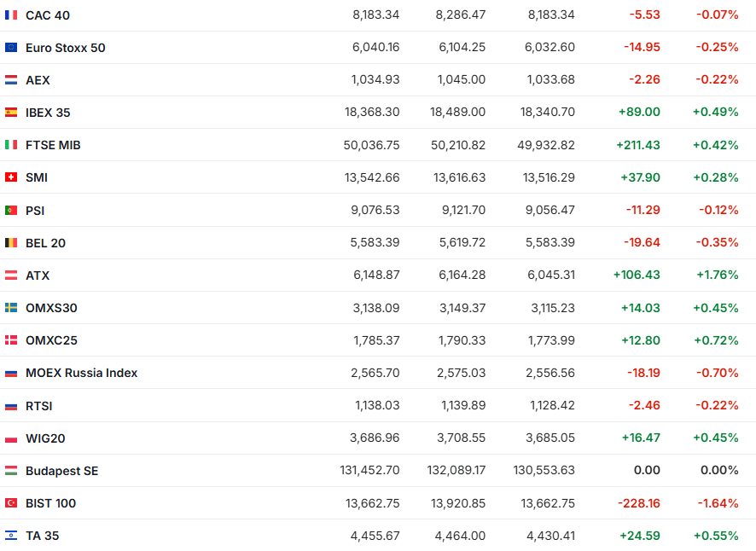Click PSI high value 9,121.70
Screen dimensions: 756x551
(x=463, y=210)
